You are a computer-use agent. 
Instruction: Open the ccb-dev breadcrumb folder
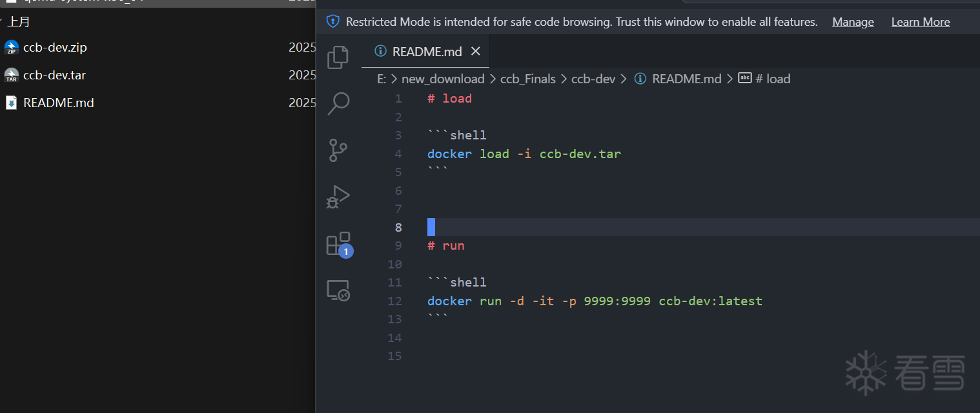[593, 79]
